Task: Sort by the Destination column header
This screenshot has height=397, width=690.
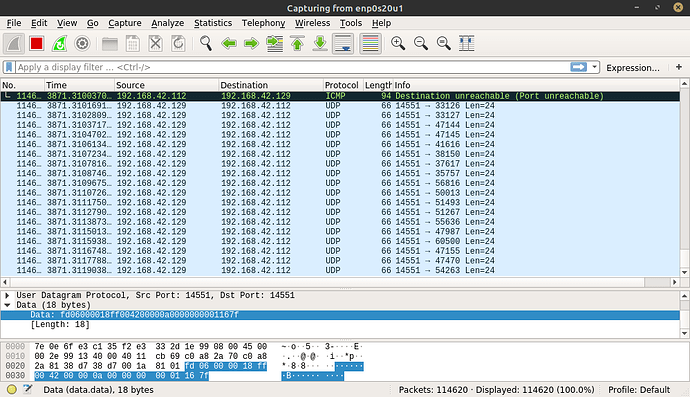Action: 271,85
